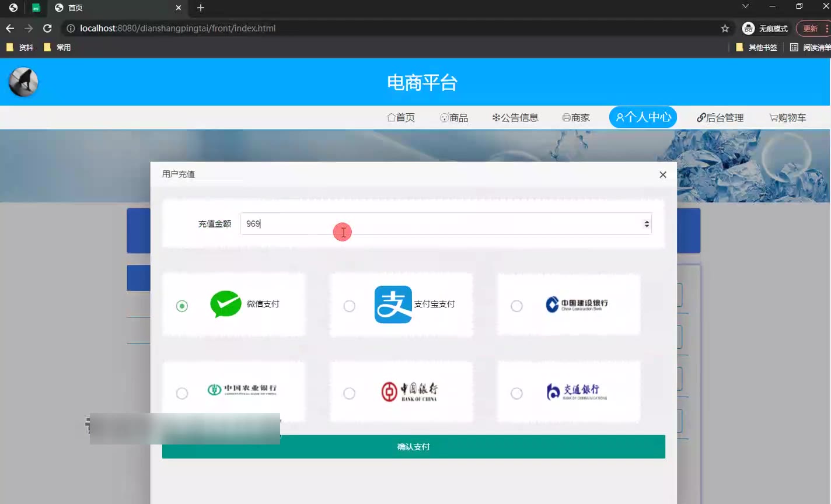
Task: Go back to the previous page
Action: coord(10,28)
